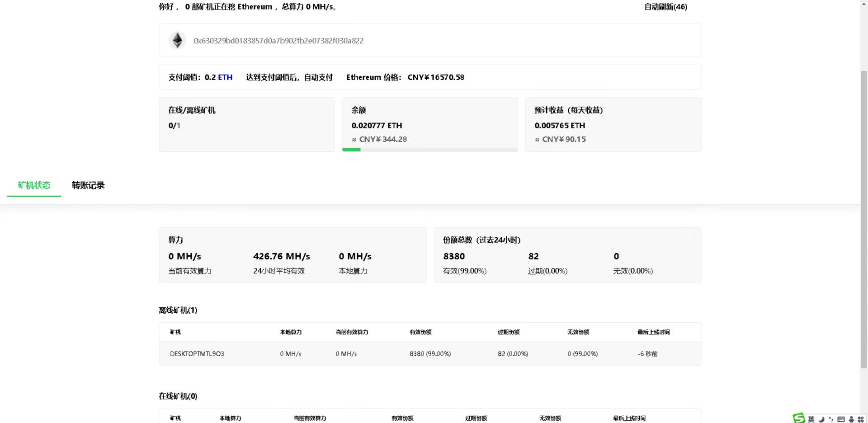Click the 426.76 MH/s average hashrate
Image resolution: width=868 pixels, height=423 pixels.
[x=282, y=256]
